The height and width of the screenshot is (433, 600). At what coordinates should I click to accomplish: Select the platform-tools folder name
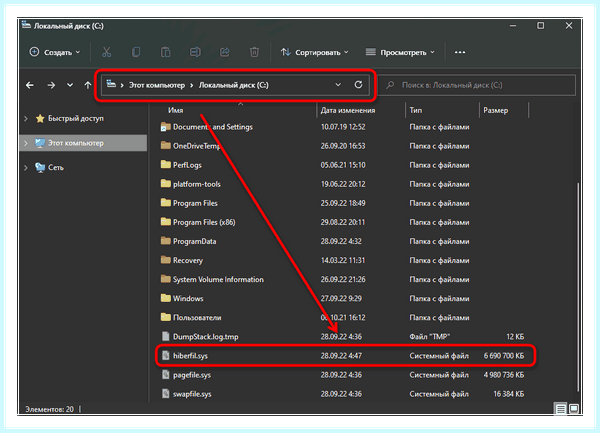click(197, 184)
